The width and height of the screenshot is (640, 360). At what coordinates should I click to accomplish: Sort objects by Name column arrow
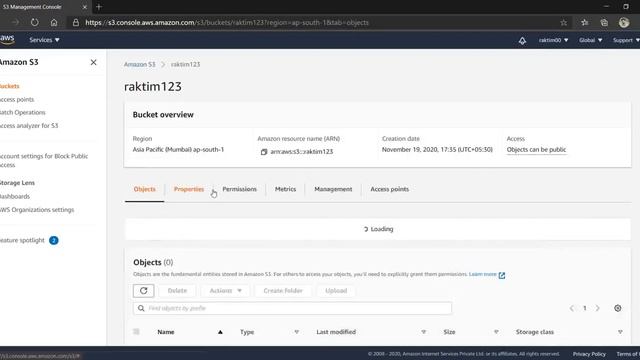point(220,332)
